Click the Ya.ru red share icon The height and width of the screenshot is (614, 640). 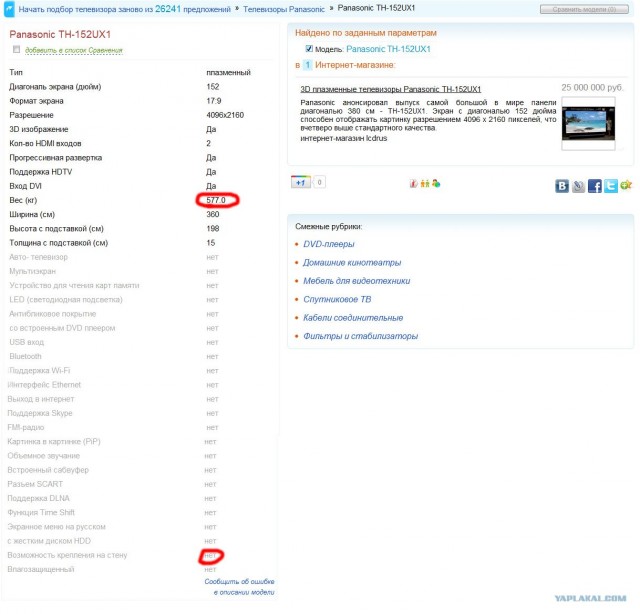point(413,184)
